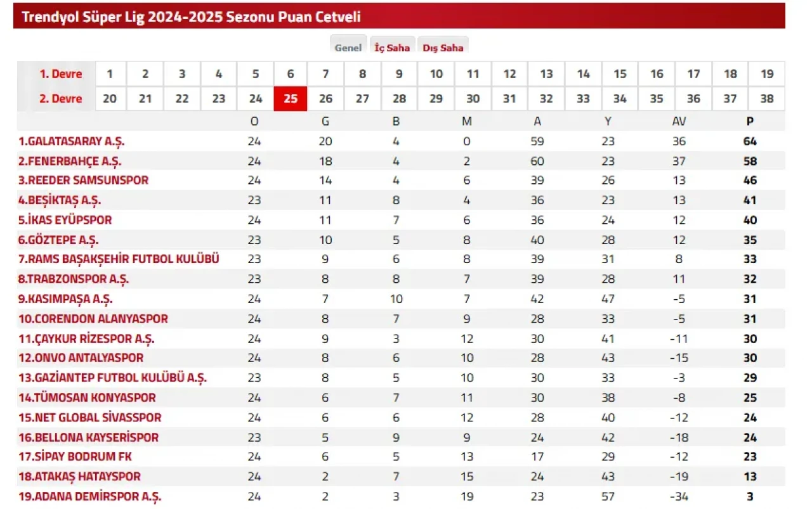Jump to week 19 standings
The height and width of the screenshot is (509, 812).
767,74
